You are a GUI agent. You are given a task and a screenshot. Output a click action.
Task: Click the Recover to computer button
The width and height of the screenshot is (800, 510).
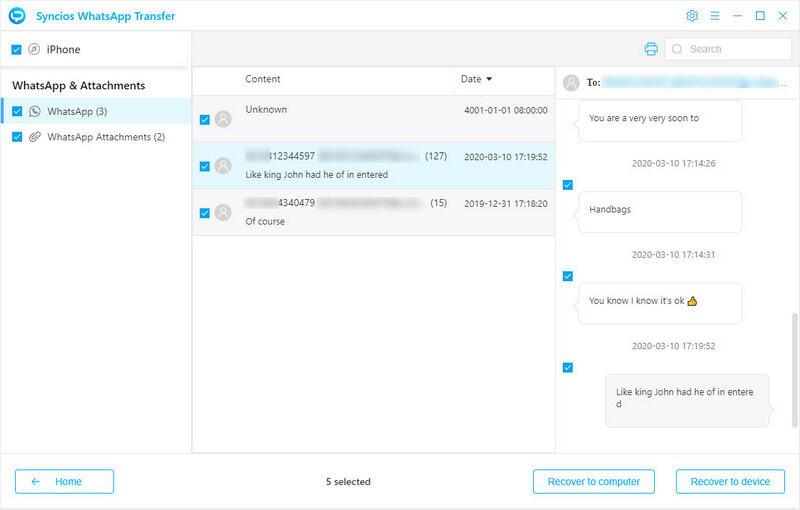tap(593, 481)
